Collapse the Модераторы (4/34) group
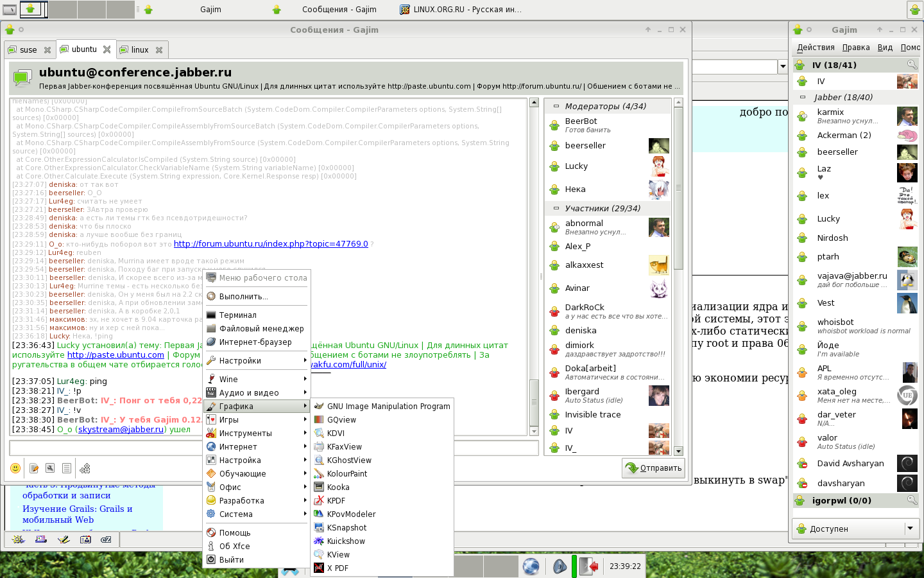 pos(556,107)
